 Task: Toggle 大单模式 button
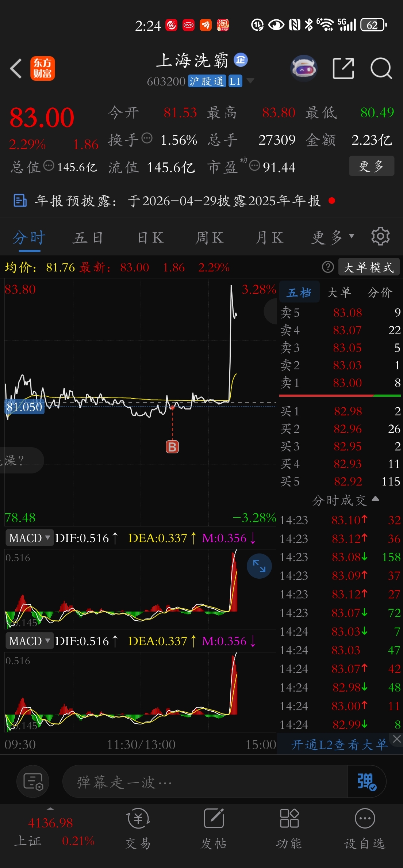(x=369, y=267)
